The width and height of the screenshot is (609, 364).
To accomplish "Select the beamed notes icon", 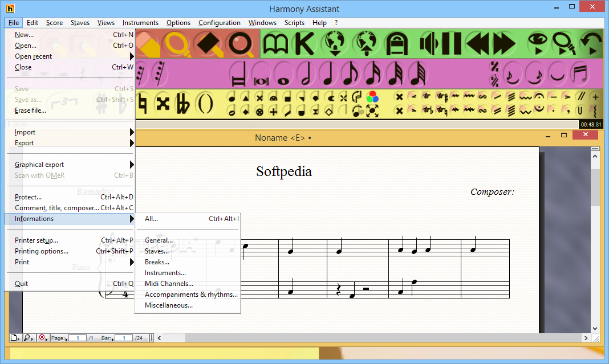I will 580,74.
